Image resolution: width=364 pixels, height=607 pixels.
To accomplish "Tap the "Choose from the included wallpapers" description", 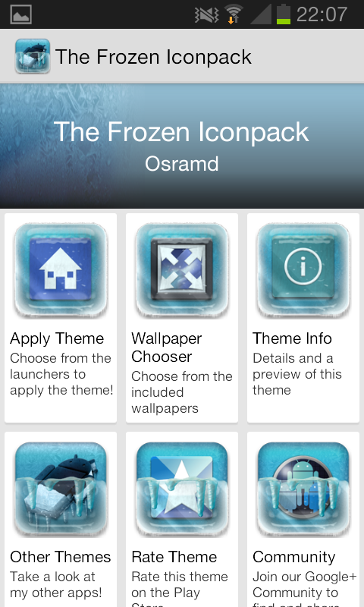I will click(x=182, y=392).
